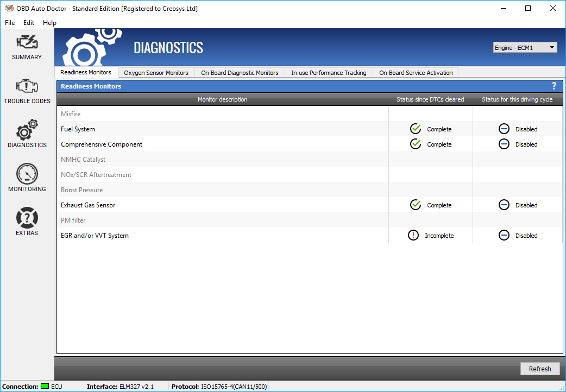Click Exhaust Gas Sensor Complete checkmark icon
Screen dimensions: 566x392
[416, 205]
